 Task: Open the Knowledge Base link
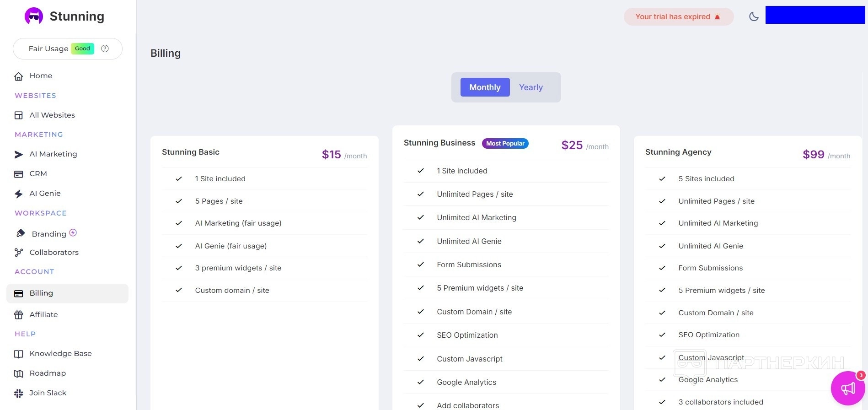point(60,354)
